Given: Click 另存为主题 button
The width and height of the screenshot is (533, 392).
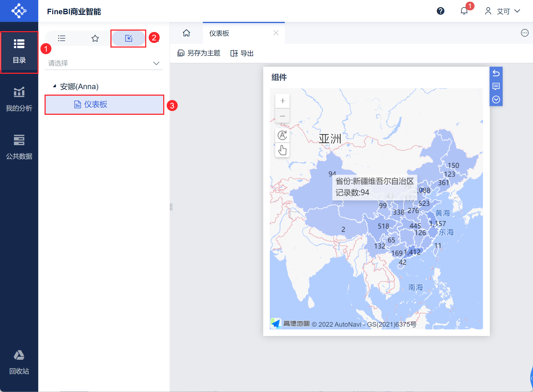Looking at the screenshot, I should coord(199,53).
